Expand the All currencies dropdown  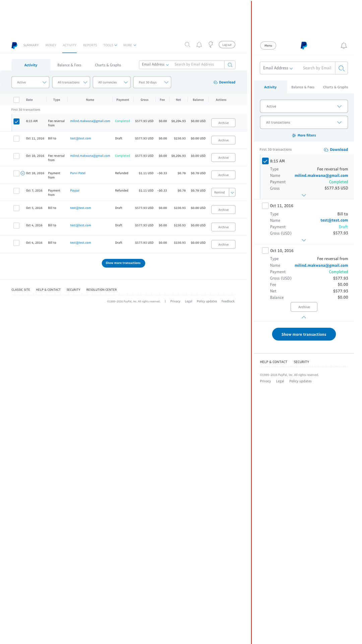112,82
